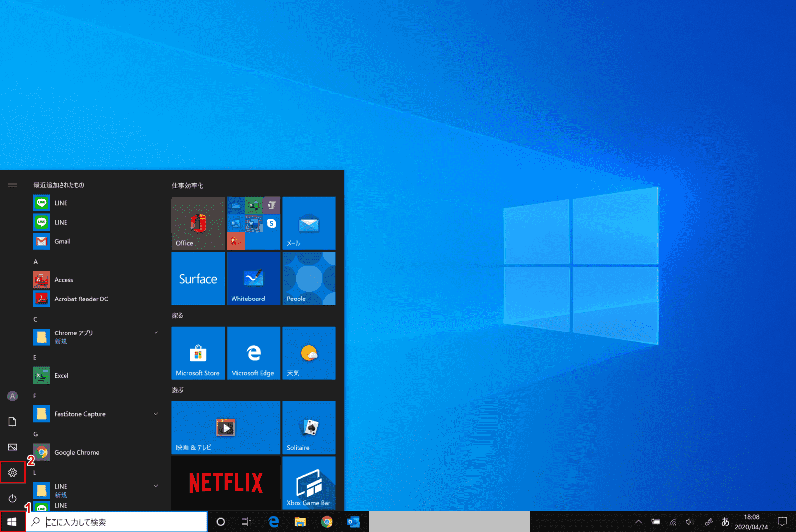Image resolution: width=796 pixels, height=532 pixels.
Task: Click the pen Windows Ink tray icon
Action: (x=708, y=522)
